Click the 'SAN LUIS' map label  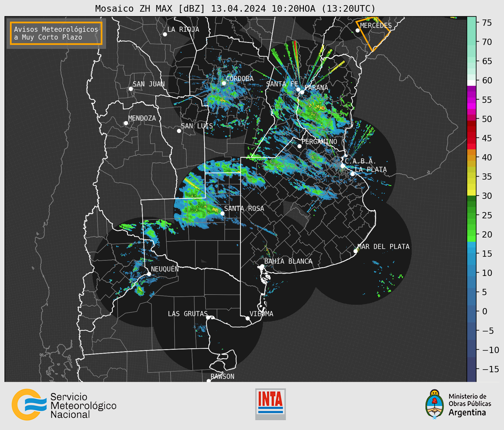(x=197, y=126)
